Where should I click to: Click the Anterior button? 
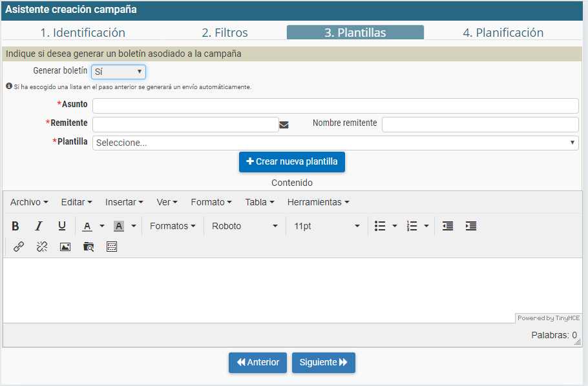tap(258, 362)
